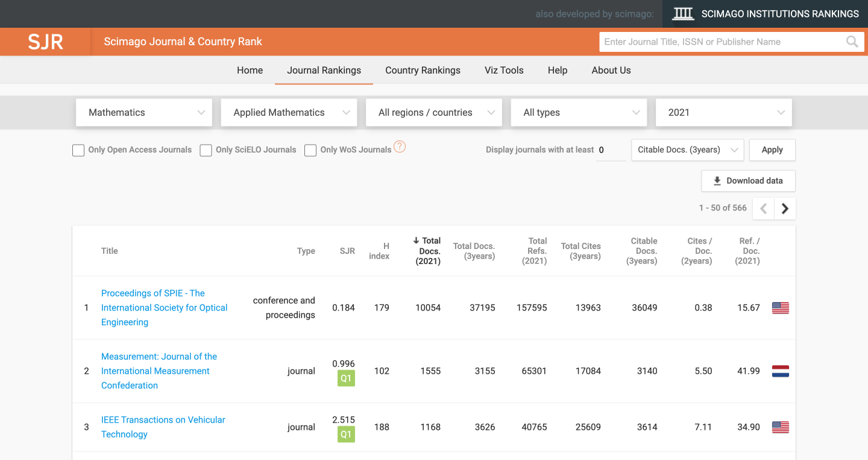
Task: Click H index value 102
Action: pos(382,371)
